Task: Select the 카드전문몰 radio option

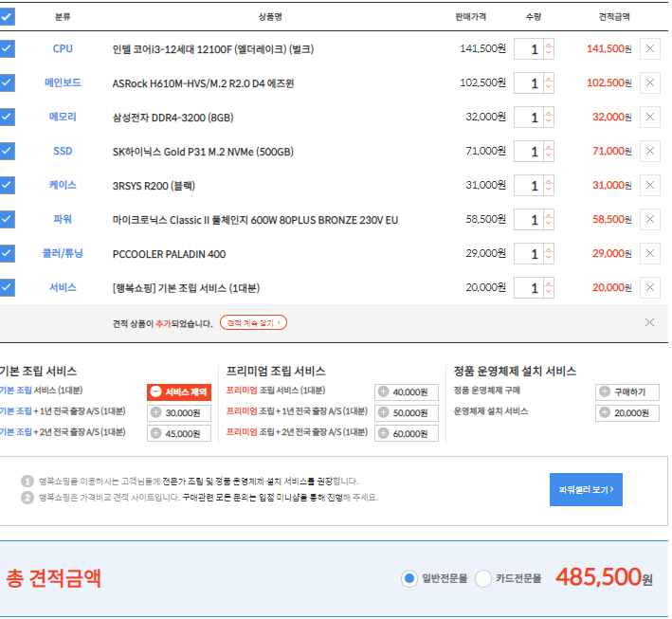Action: pyautogui.click(x=483, y=578)
